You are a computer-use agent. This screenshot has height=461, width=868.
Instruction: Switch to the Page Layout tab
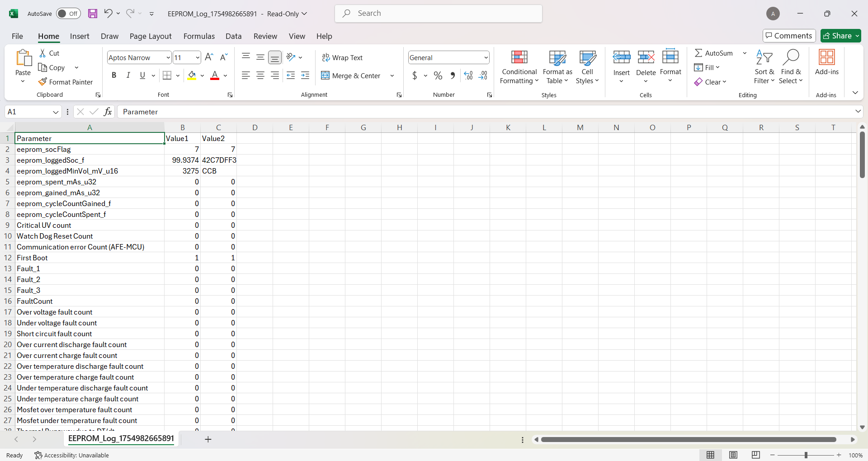151,36
